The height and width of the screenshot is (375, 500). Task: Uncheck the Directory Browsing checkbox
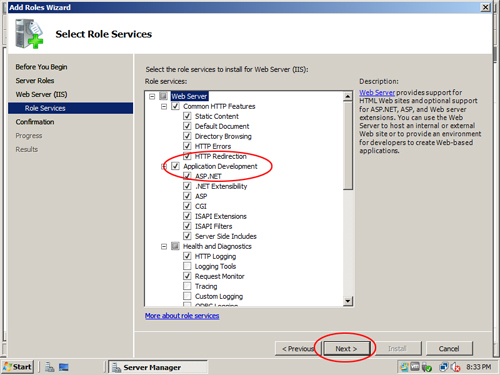[x=187, y=136]
